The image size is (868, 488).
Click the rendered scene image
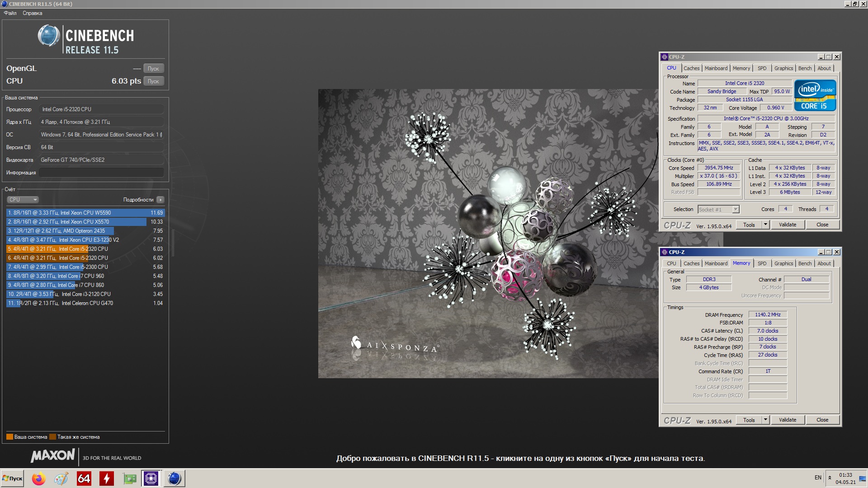click(x=488, y=233)
